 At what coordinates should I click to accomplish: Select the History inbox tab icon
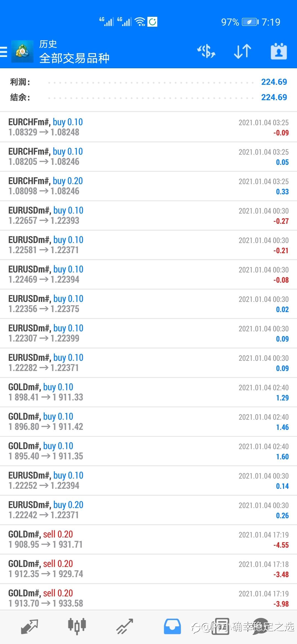pyautogui.click(x=172, y=626)
